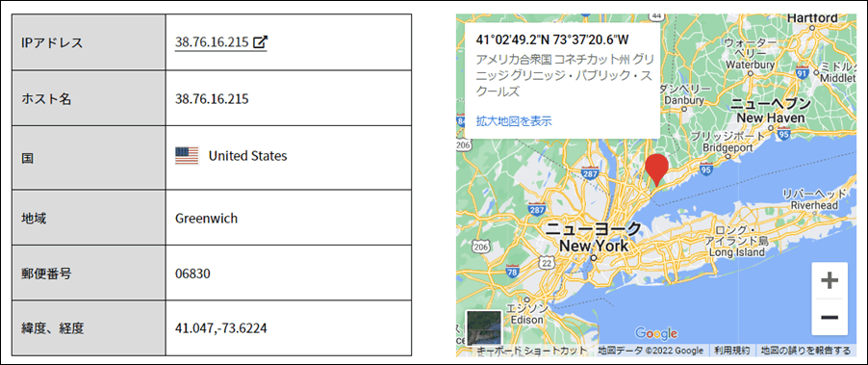
Task: Click the New York city label on the map
Action: [x=594, y=246]
